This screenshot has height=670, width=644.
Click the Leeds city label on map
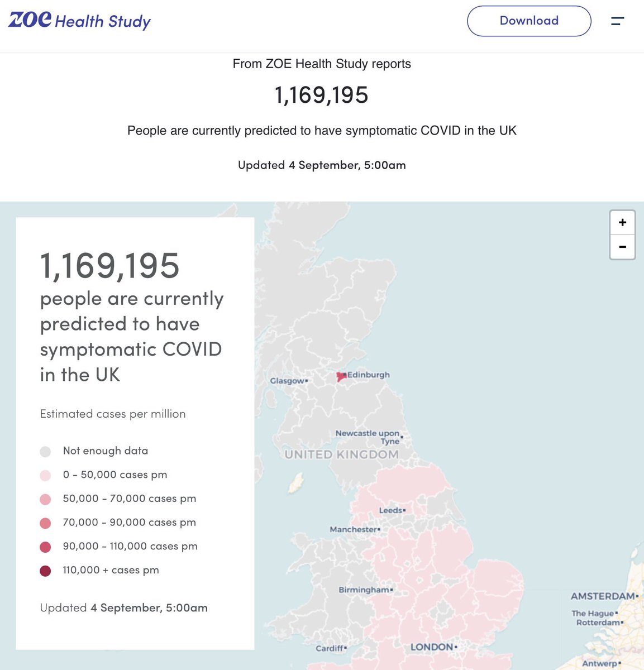(390, 510)
